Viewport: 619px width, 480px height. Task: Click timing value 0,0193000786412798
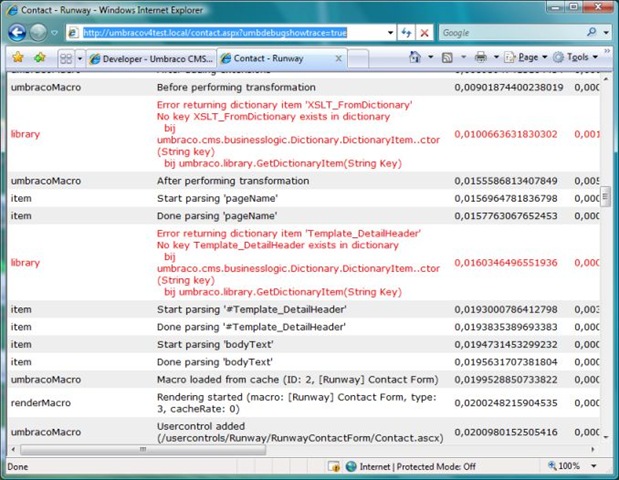(506, 309)
